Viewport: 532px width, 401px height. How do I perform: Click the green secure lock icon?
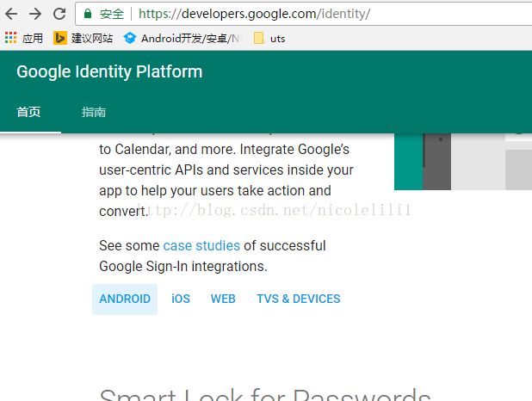pos(88,14)
